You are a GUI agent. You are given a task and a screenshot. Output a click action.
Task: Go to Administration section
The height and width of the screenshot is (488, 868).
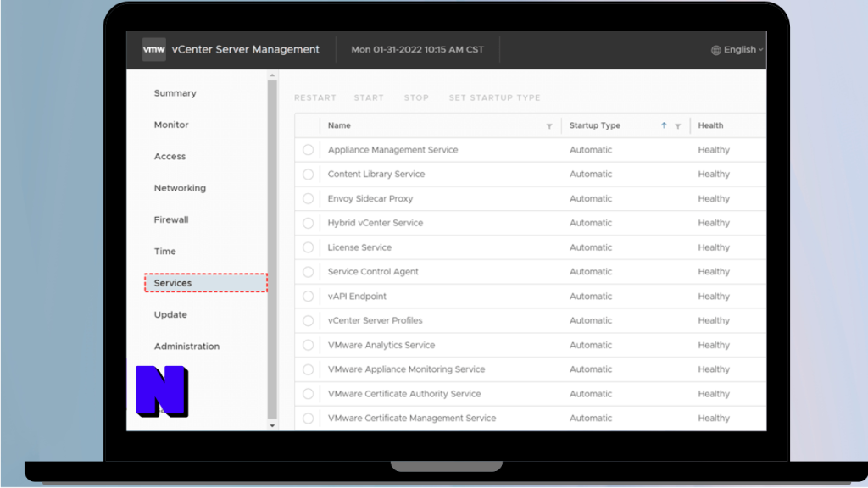186,346
